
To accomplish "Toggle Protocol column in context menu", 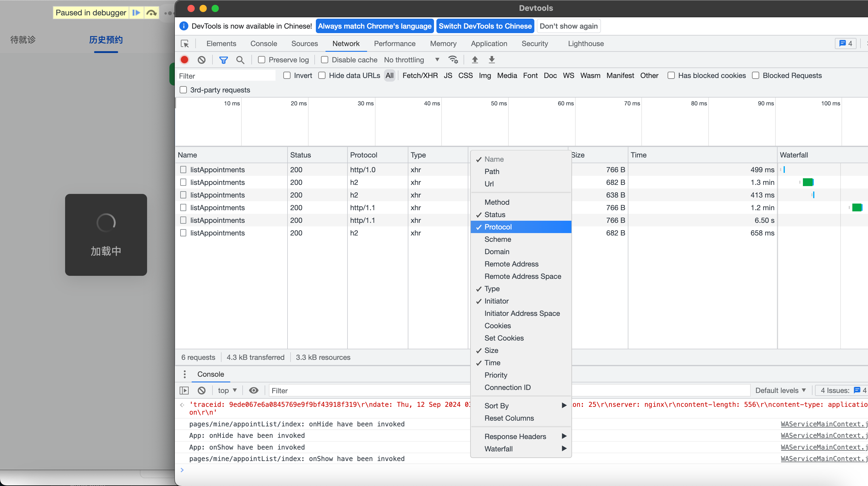I will [x=521, y=227].
